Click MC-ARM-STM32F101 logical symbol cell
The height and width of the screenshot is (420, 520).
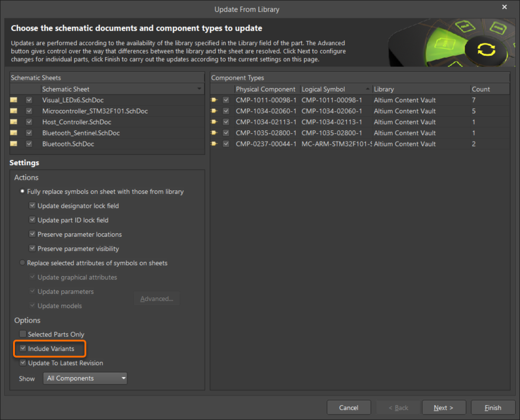[x=336, y=144]
